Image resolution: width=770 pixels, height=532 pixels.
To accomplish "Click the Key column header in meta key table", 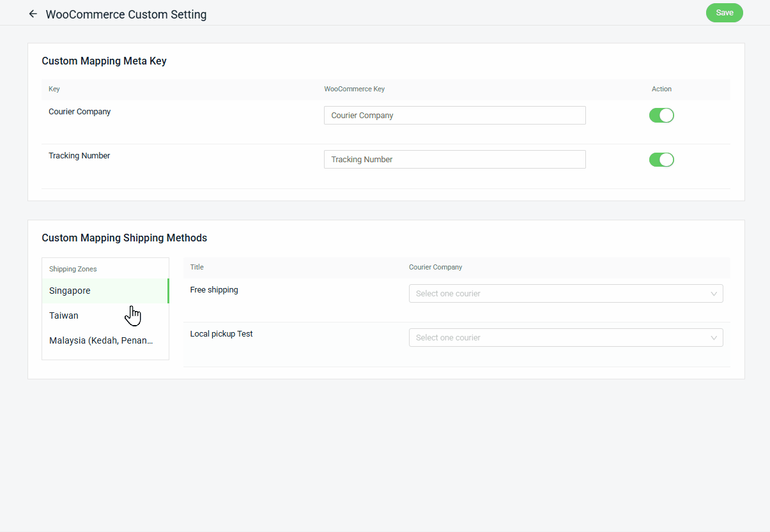I will pos(54,89).
